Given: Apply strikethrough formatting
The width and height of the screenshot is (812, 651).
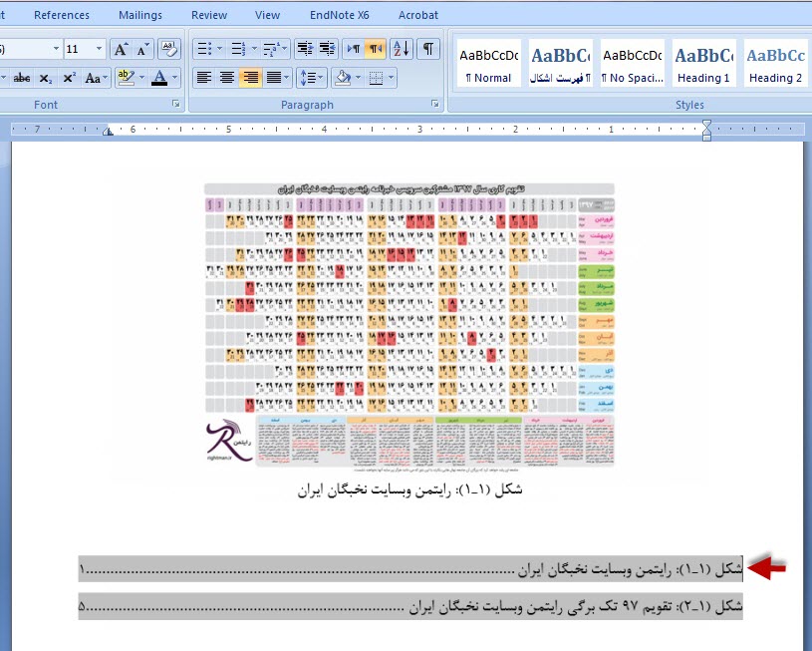Looking at the screenshot, I should (x=21, y=78).
